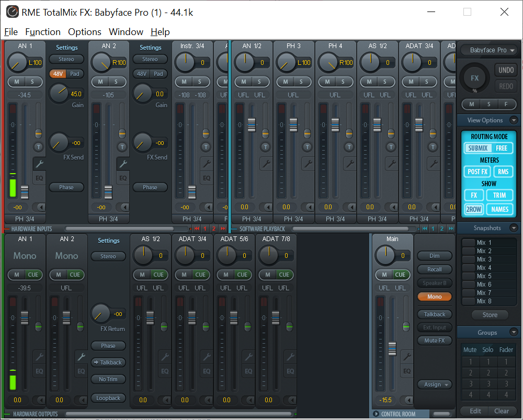Image resolution: width=523 pixels, height=420 pixels.
Task: Click the Control Room collapse arrow icon
Action: pos(376,414)
